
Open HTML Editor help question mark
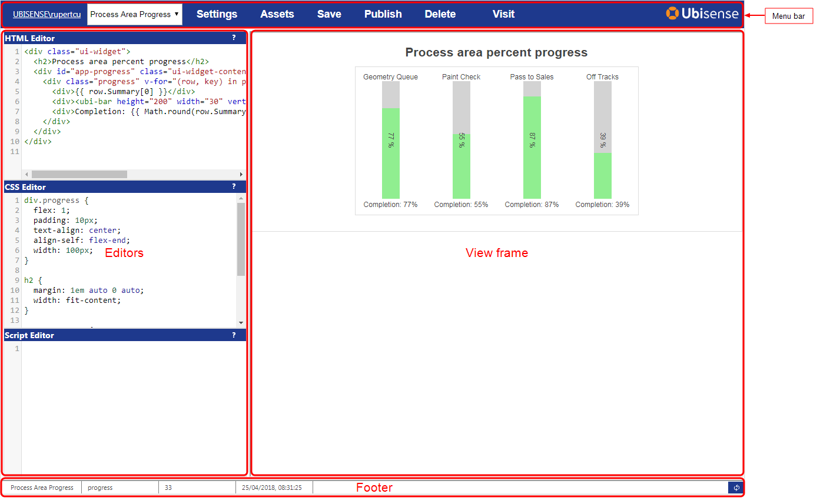tap(234, 38)
